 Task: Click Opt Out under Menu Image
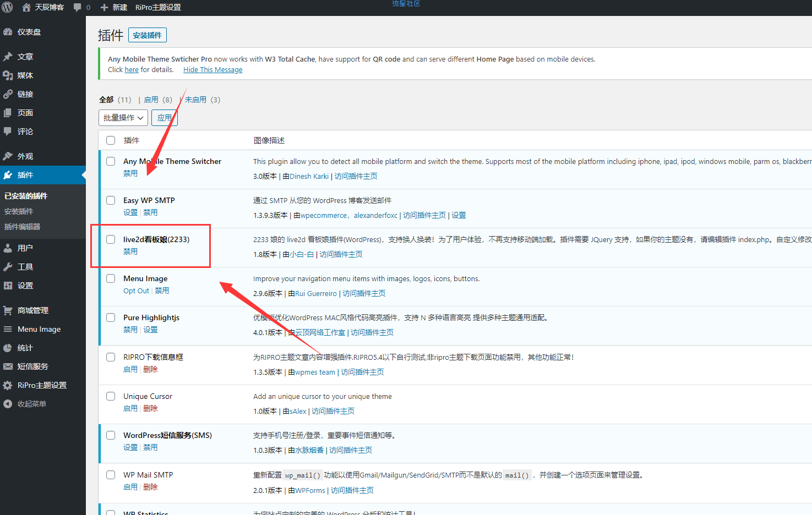tap(136, 291)
